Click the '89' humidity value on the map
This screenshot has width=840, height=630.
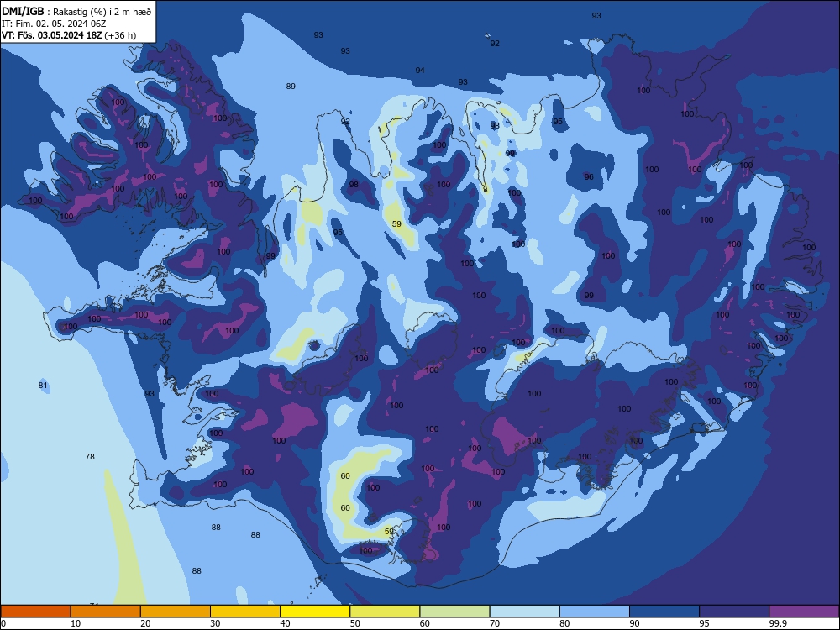point(291,87)
